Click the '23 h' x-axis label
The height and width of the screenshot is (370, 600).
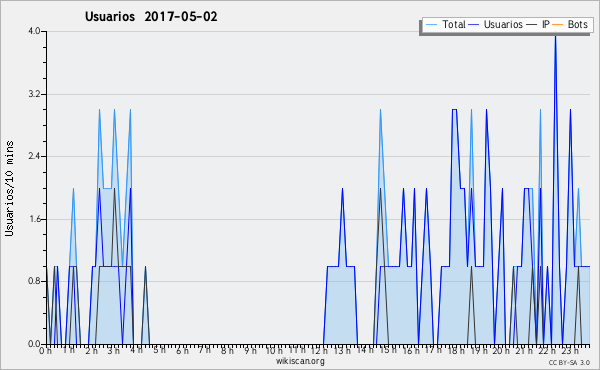coord(570,351)
